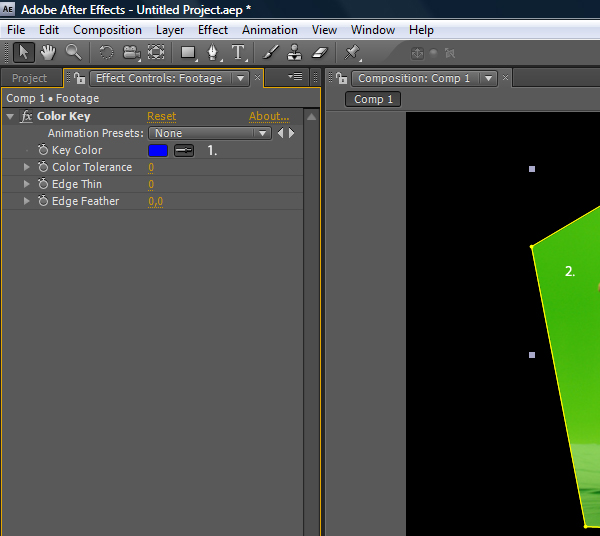
Task: Select the Brush tool
Action: click(271, 52)
